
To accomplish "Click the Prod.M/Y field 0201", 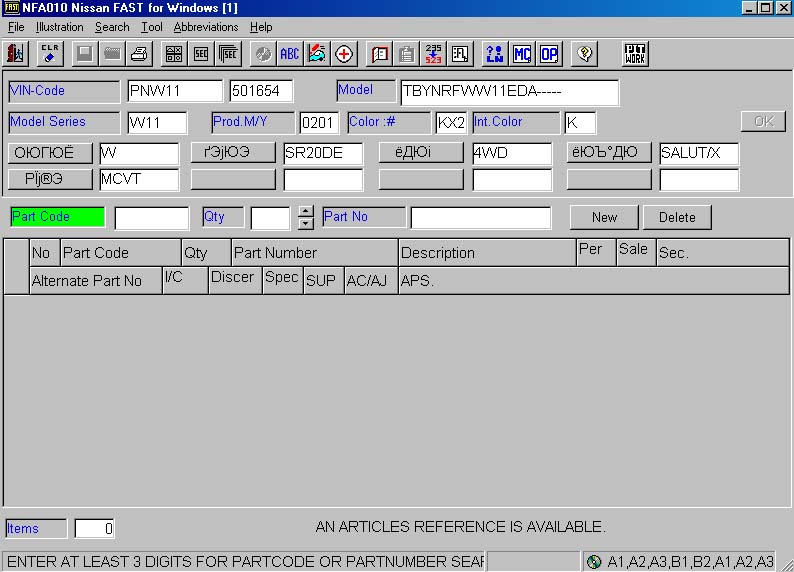I will tap(319, 122).
